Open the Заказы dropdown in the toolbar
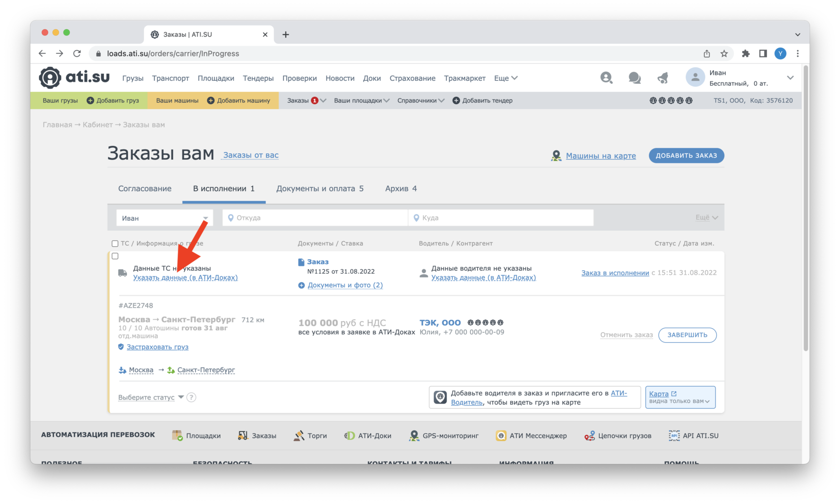 click(x=306, y=100)
